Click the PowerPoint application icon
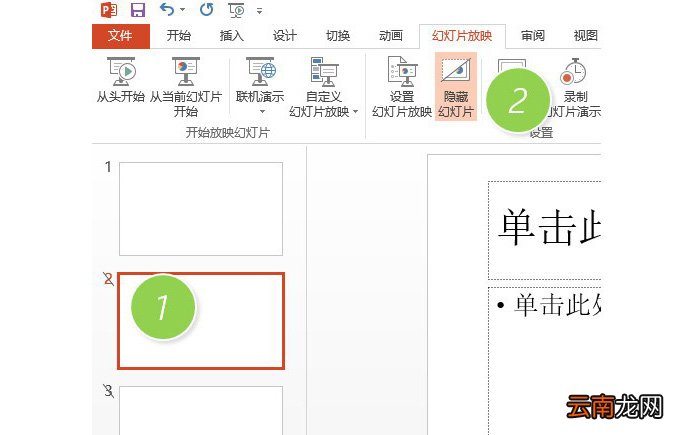700x435 pixels. [109, 9]
